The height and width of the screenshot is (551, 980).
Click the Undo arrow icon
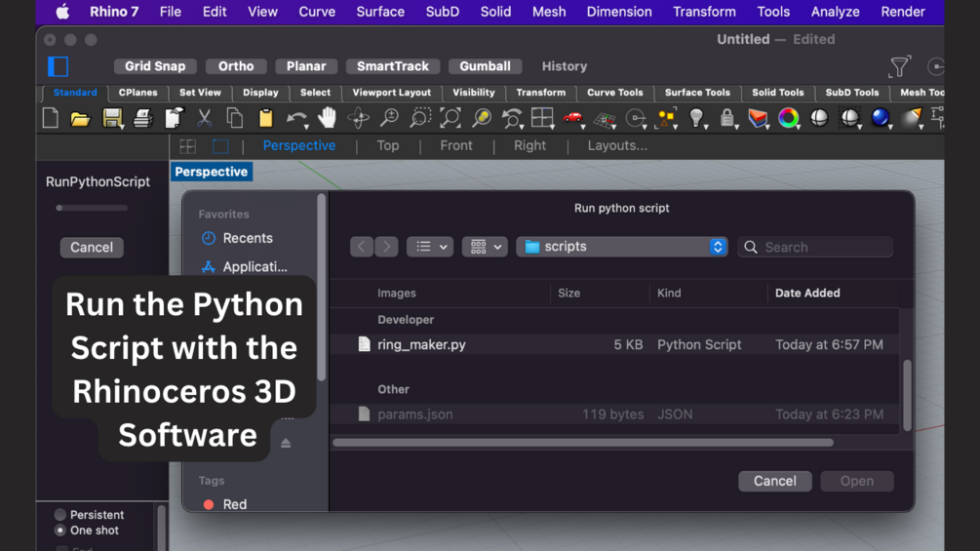tap(296, 118)
